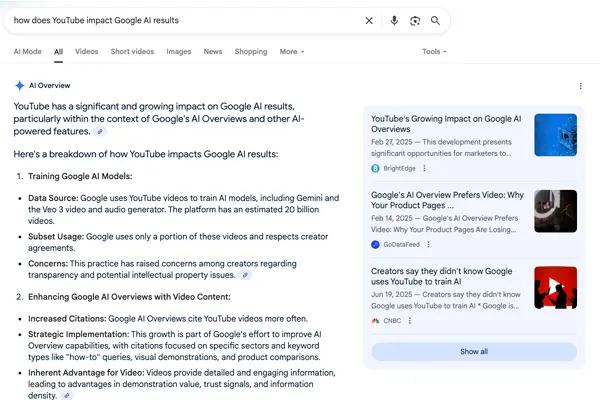Open Google Lens image search icon

click(x=415, y=21)
